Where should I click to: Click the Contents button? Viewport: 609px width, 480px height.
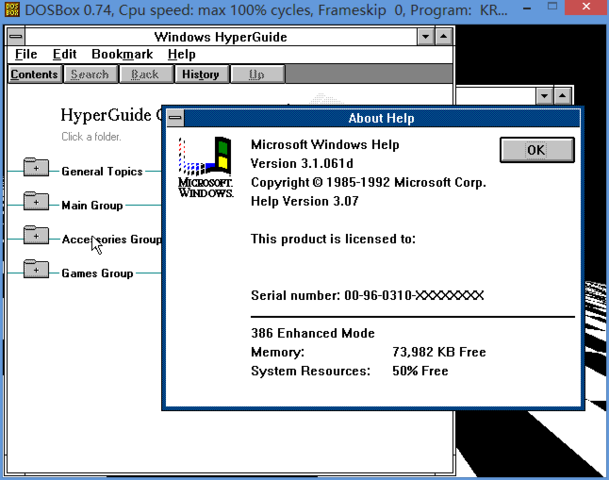coord(34,74)
